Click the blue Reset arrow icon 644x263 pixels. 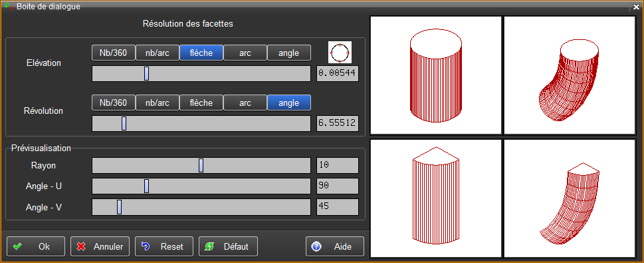click(x=146, y=246)
